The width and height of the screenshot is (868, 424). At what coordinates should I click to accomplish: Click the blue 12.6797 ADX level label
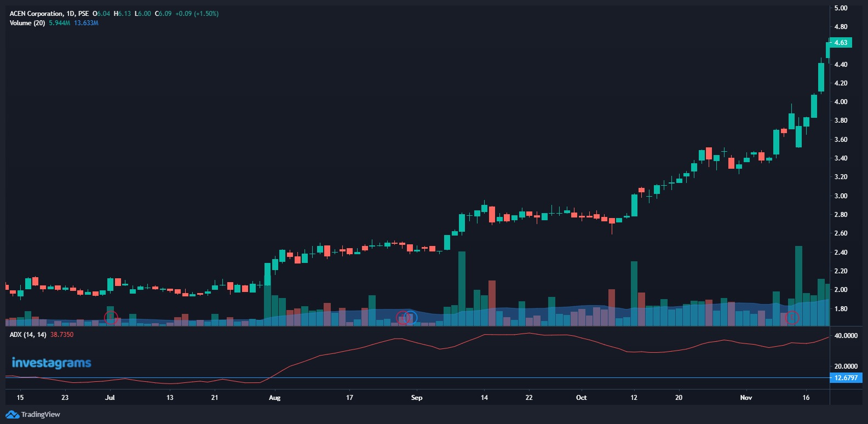(846, 378)
